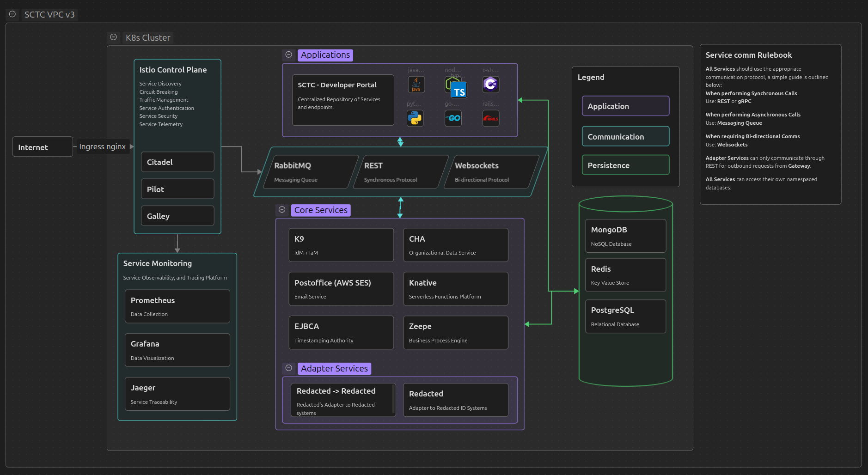Click the Circuit Breaking text line
Viewport: 868px width, 475px height.
[x=159, y=92]
